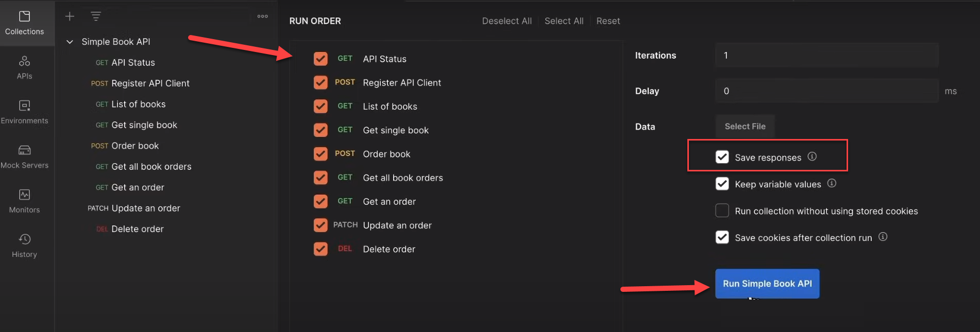Screen dimensions: 980x332
Task: Select Get all book orders row in run order
Action: [403, 178]
